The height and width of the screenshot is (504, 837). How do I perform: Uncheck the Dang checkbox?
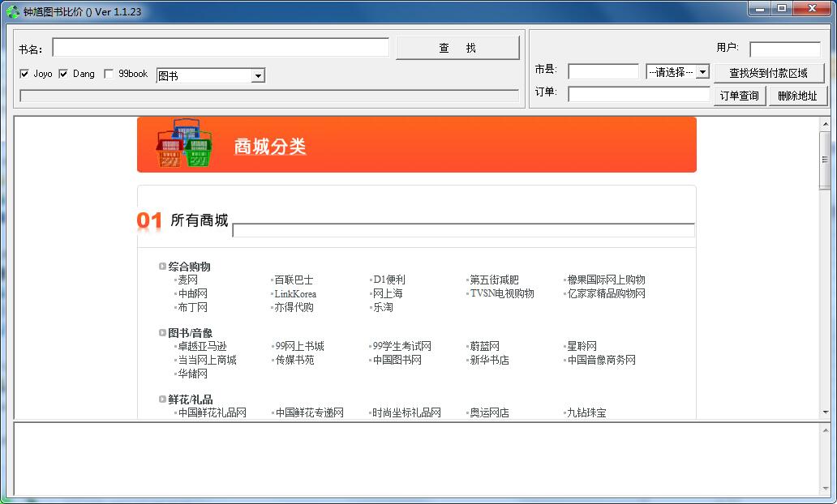tap(63, 74)
